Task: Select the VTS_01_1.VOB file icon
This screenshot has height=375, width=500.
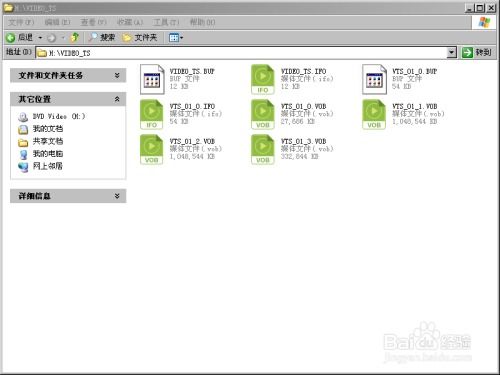Action: click(374, 114)
